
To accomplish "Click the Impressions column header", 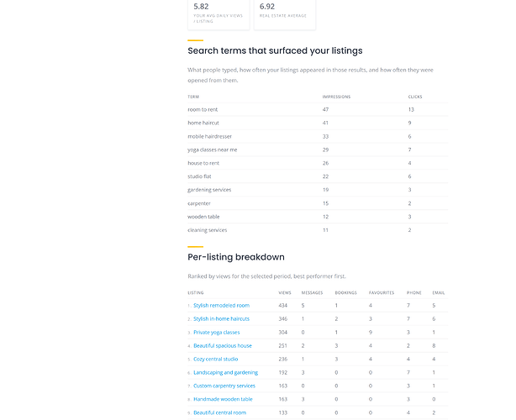I will (x=336, y=97).
